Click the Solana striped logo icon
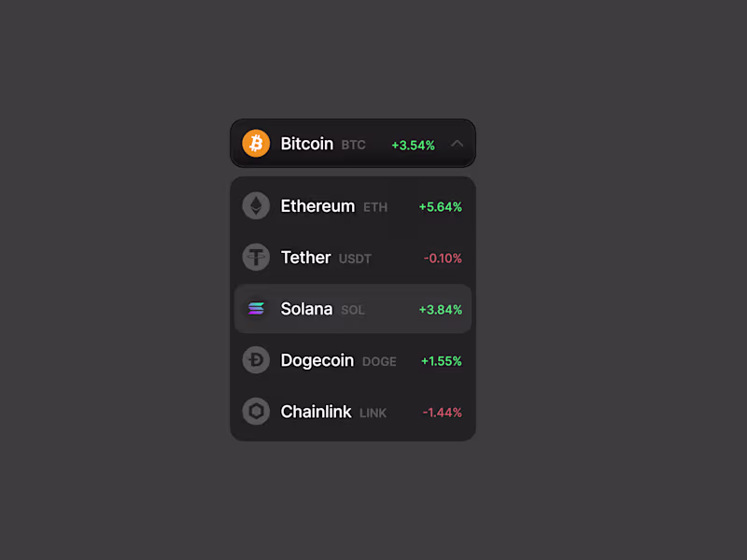This screenshot has height=560, width=747. point(256,309)
